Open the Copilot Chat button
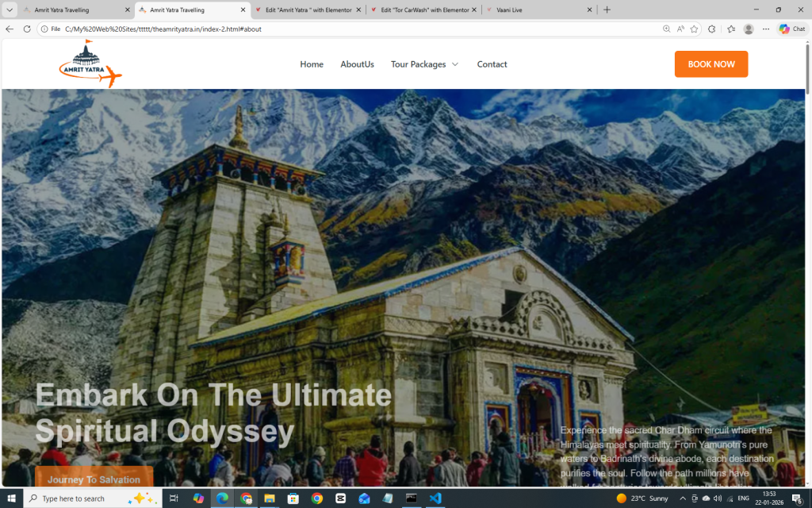 [x=791, y=29]
